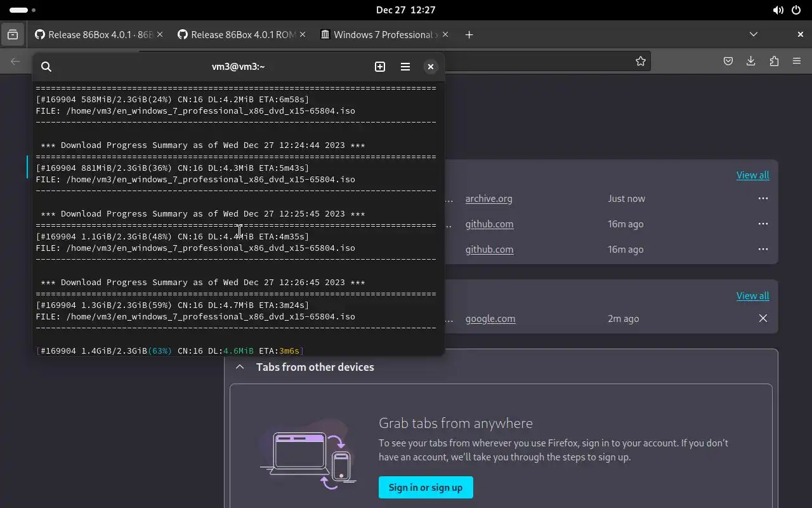812x508 pixels.
Task: Click Sign in or sign up button
Action: pos(426,488)
